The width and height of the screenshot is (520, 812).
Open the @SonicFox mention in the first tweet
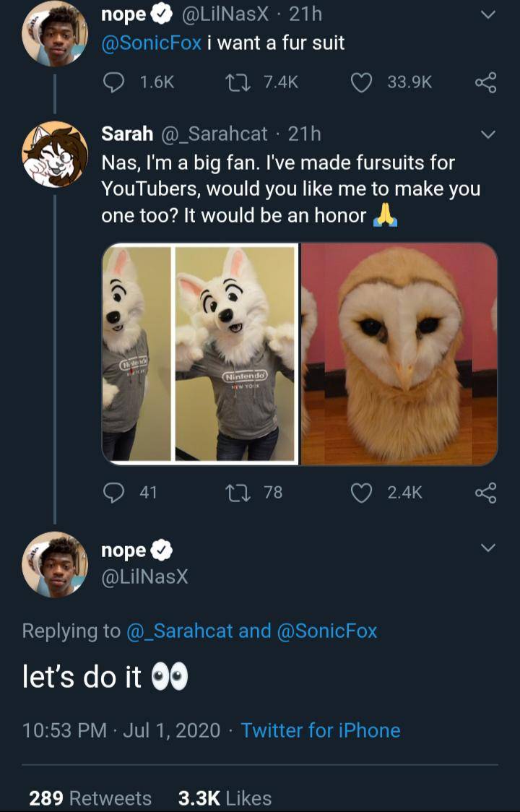151,43
